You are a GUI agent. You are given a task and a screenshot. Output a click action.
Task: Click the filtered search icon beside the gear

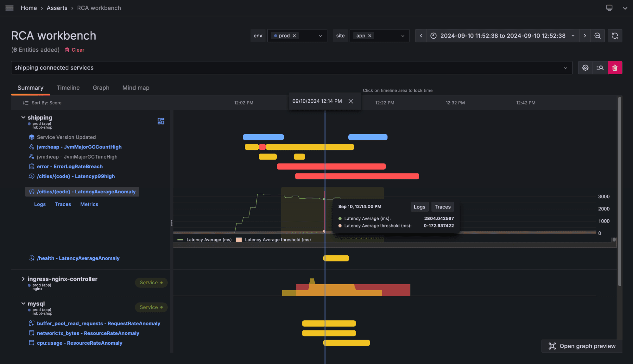point(600,67)
